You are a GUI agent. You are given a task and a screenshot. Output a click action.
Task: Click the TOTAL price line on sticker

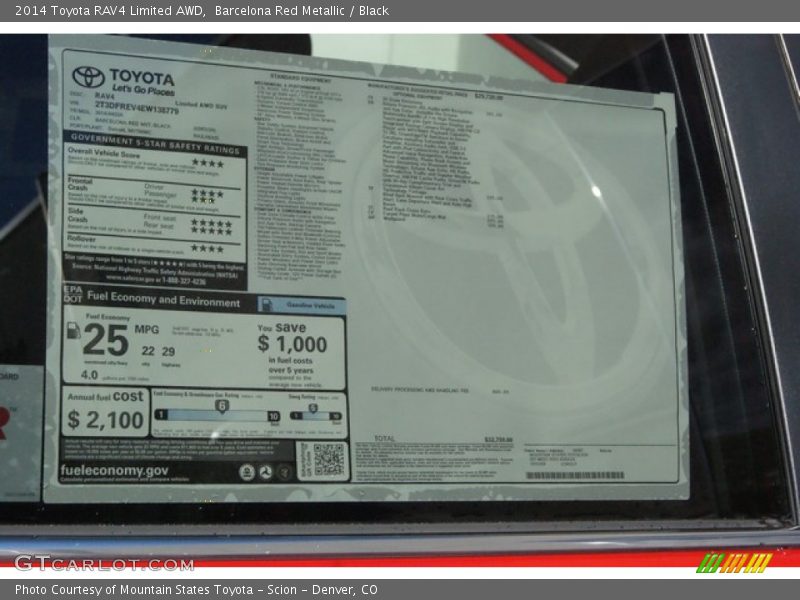443,439
